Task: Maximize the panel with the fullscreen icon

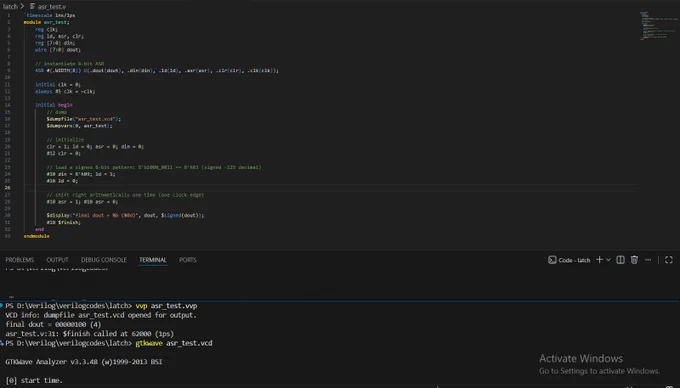Action: (x=669, y=260)
